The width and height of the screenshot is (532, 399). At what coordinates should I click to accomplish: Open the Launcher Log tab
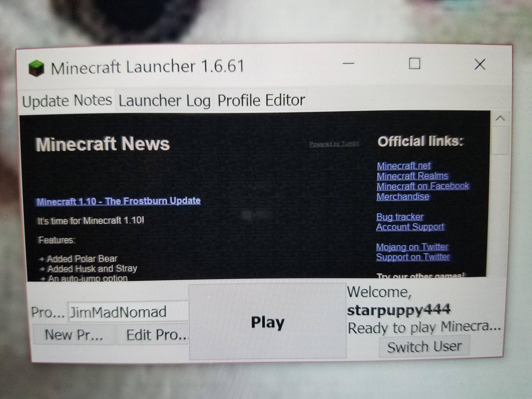click(x=164, y=101)
